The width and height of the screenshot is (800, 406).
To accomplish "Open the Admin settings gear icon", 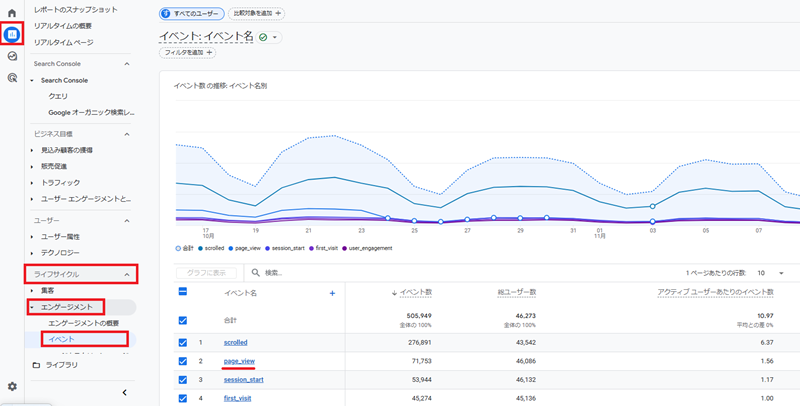I will (12, 387).
